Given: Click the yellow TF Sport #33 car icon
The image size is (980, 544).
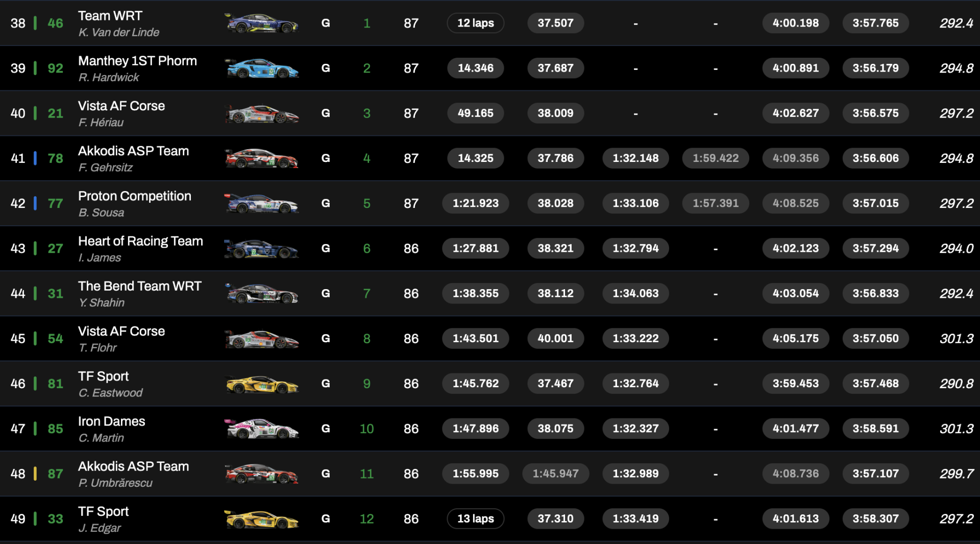Looking at the screenshot, I should coord(261,519).
